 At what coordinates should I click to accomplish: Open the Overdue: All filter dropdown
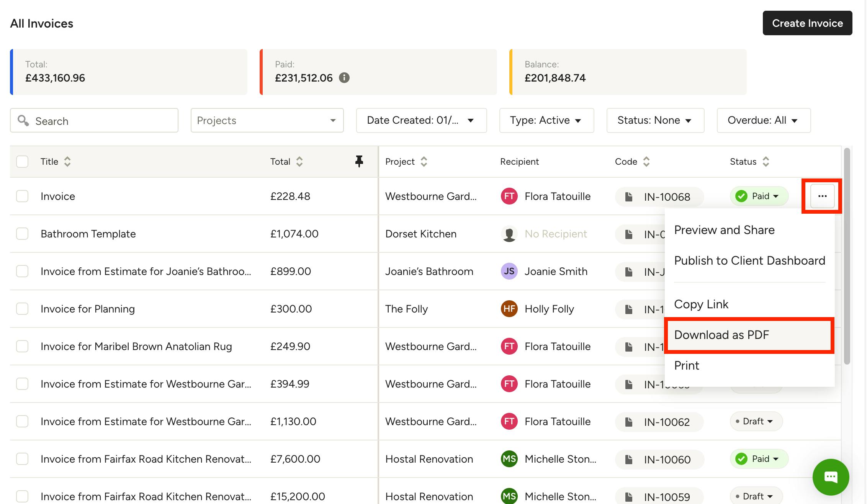[x=764, y=120]
